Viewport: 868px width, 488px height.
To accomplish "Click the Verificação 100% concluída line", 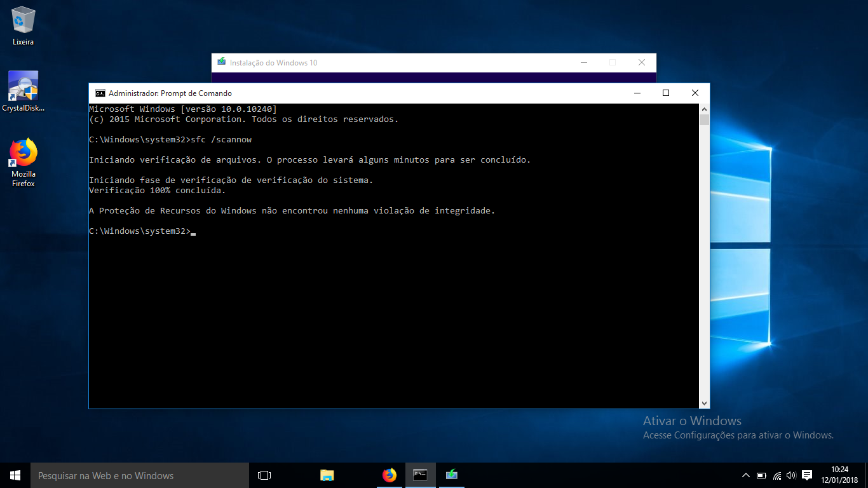I will 157,190.
